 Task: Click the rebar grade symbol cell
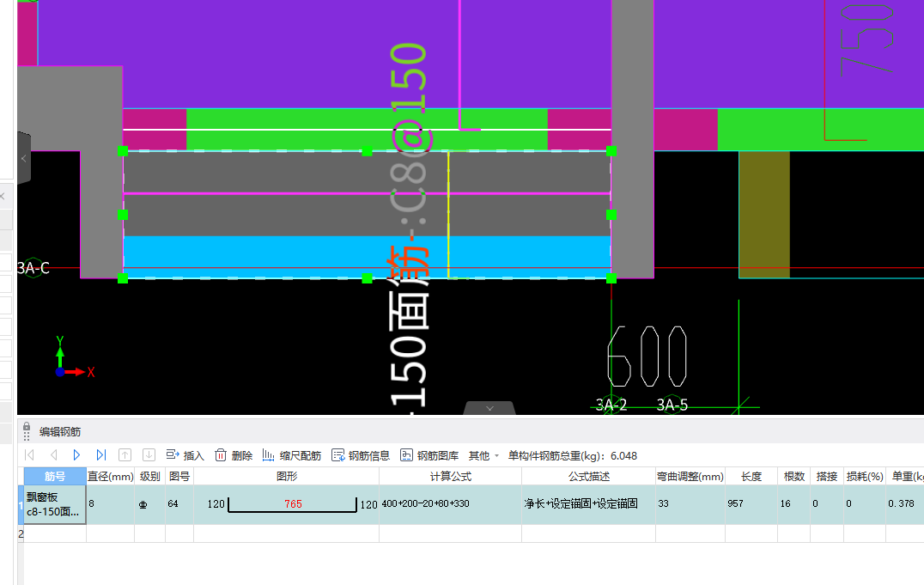click(149, 504)
